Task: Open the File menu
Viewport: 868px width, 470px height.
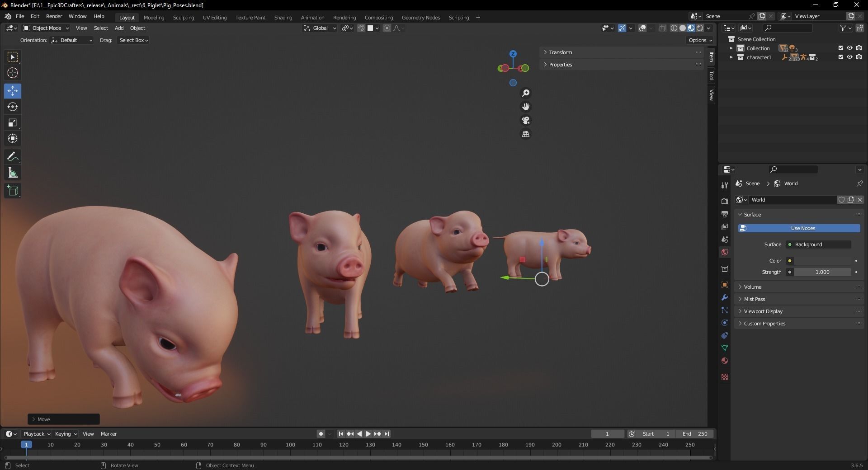Action: [20, 16]
